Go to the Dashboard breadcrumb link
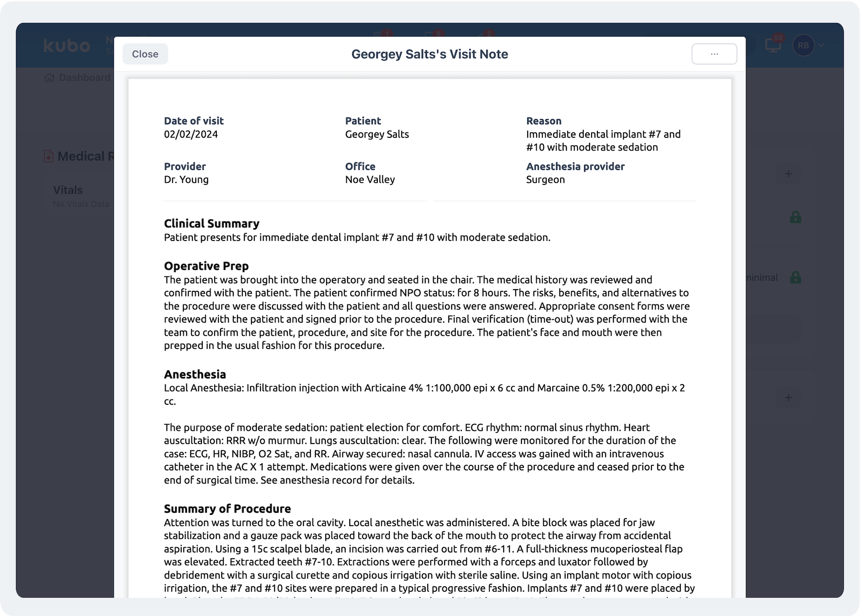This screenshot has height=616, width=862. click(x=85, y=78)
